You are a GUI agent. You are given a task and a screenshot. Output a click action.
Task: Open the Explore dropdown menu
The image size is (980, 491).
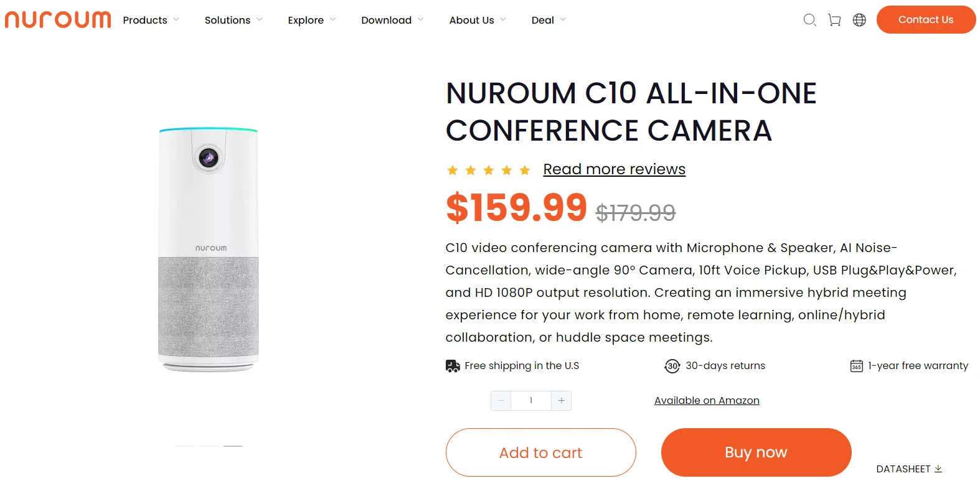(x=311, y=20)
